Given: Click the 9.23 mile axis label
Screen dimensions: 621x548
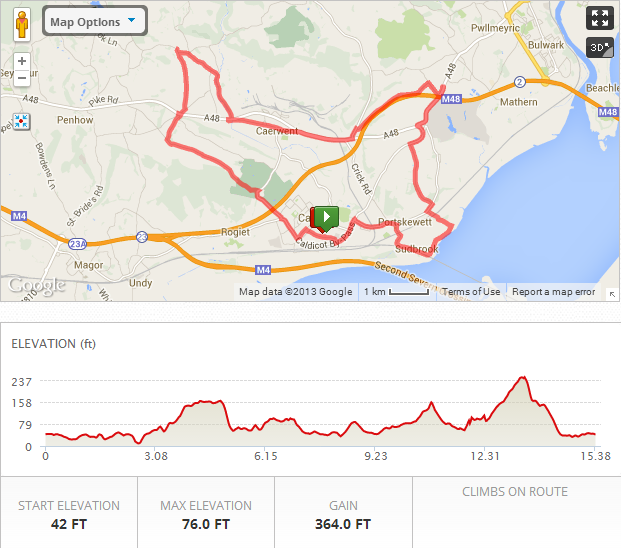Looking at the screenshot, I should click(x=376, y=456).
